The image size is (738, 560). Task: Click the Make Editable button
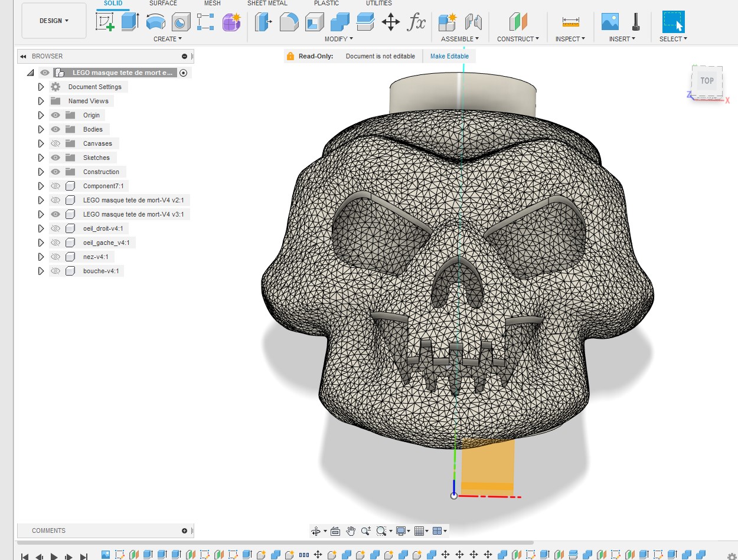pyautogui.click(x=449, y=56)
